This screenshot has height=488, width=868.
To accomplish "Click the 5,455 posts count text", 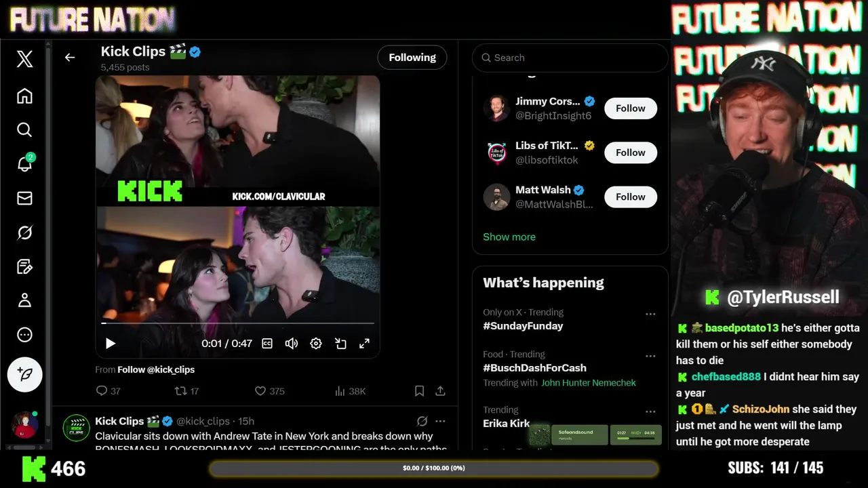I will point(125,67).
